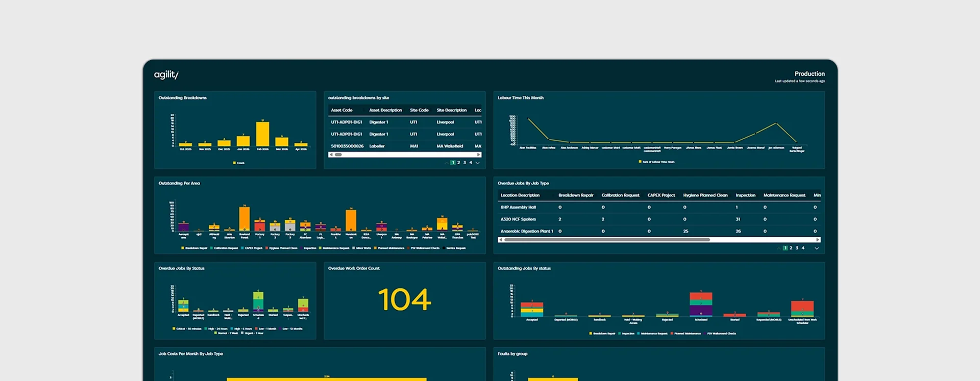
Task: Click horizontal scrollbar thumb in breakdowns by site table
Action: [x=338, y=155]
